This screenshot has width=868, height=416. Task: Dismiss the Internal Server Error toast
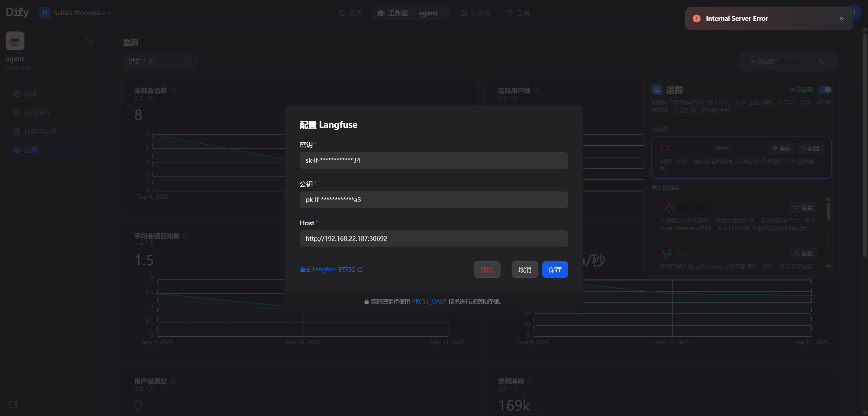842,19
